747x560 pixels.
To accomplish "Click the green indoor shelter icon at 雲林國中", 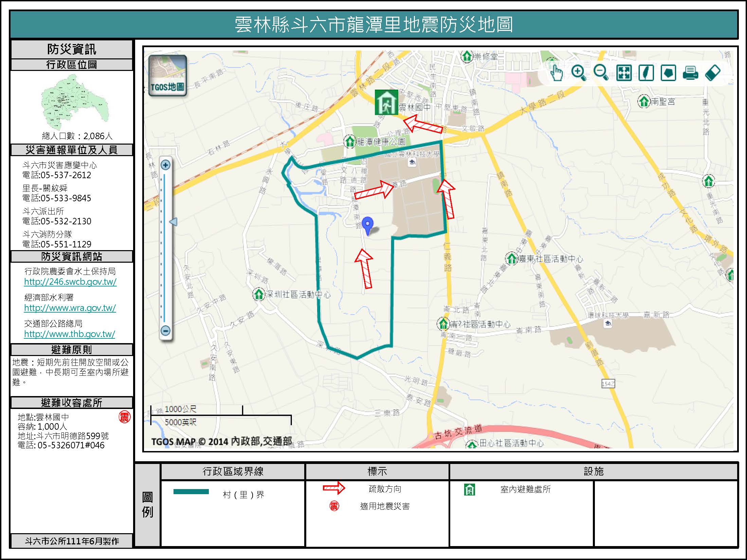I will point(386,102).
